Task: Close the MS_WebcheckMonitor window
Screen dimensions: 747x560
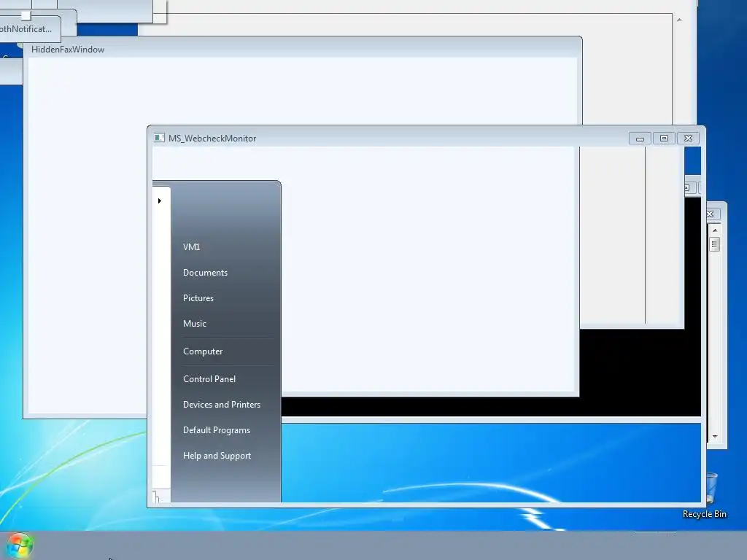Action: 689,139
